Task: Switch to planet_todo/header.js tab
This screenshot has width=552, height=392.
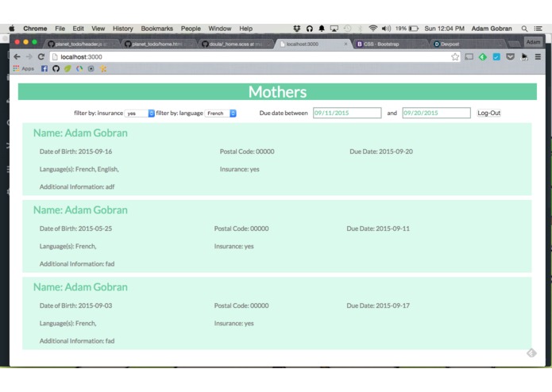Action: point(81,44)
